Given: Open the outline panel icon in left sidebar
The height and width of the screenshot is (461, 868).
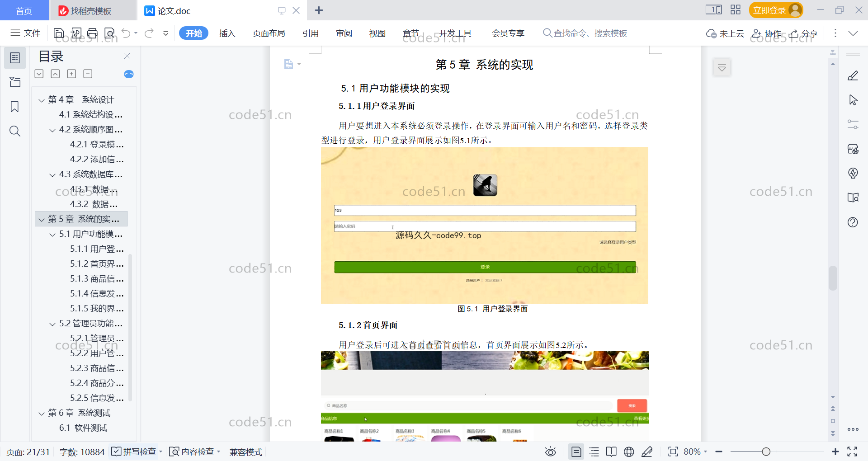Looking at the screenshot, I should 15,58.
